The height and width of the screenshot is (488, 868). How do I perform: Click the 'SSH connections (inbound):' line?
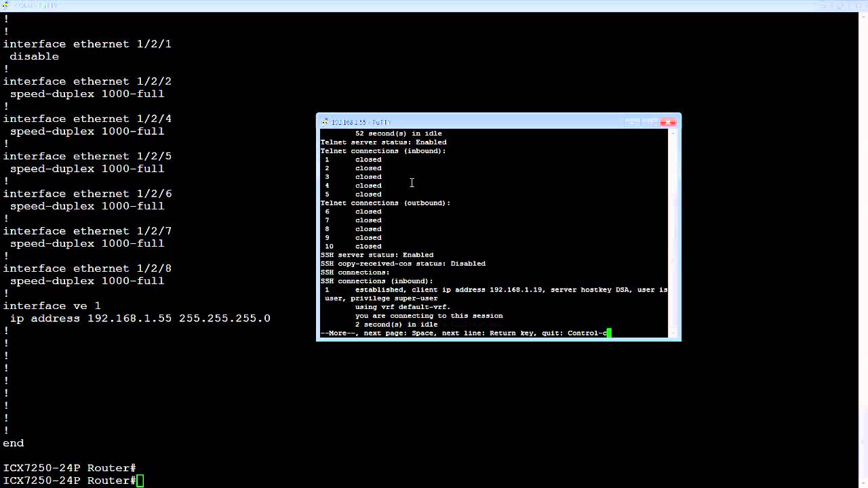(376, 281)
